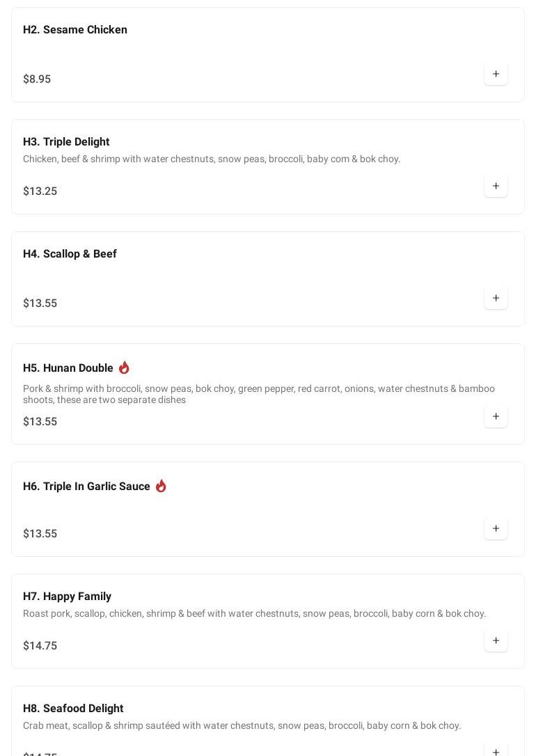
Task: Add H6. Triple In Garlic Sauce
Action: pos(496,528)
